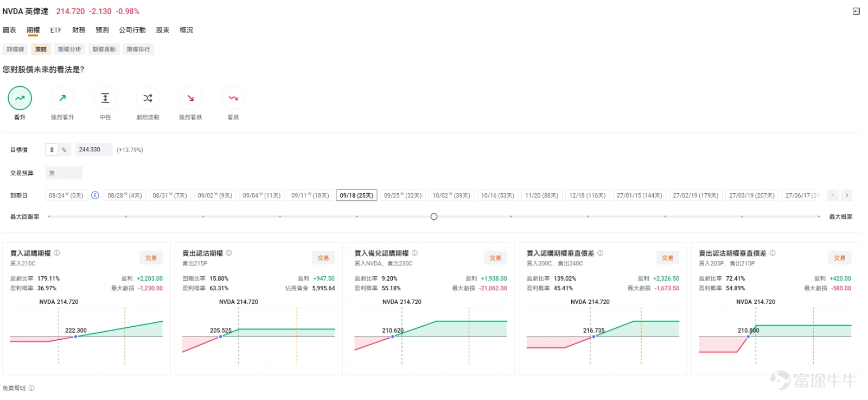This screenshot has width=868, height=400.
Task: Switch to 期權分析 sub-tab
Action: [x=69, y=49]
